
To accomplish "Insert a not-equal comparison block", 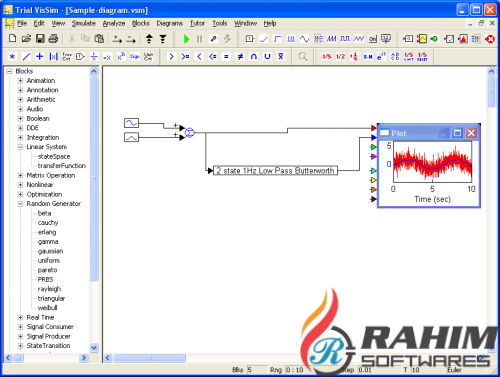I will point(240,57).
